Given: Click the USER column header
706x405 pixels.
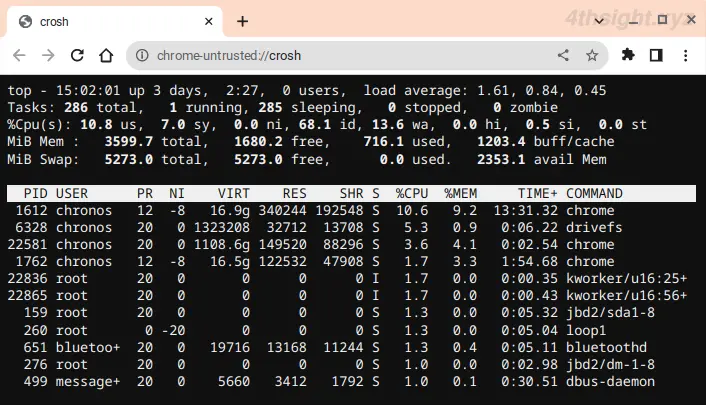Looking at the screenshot, I should (x=72, y=194).
